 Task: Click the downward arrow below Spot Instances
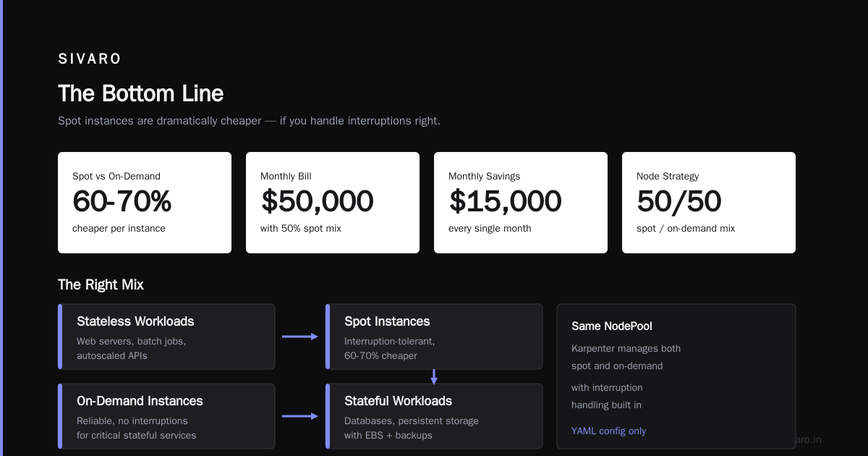434,376
